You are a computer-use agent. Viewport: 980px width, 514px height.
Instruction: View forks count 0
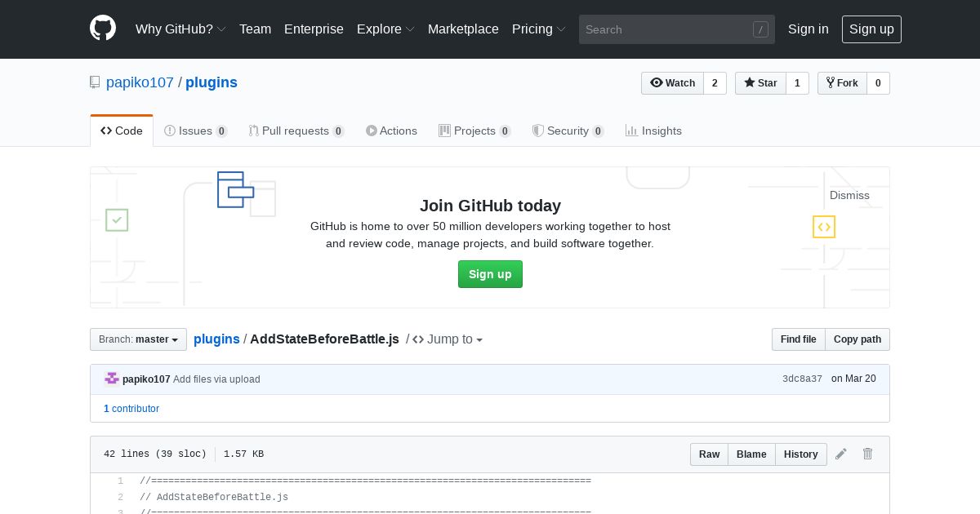878,83
